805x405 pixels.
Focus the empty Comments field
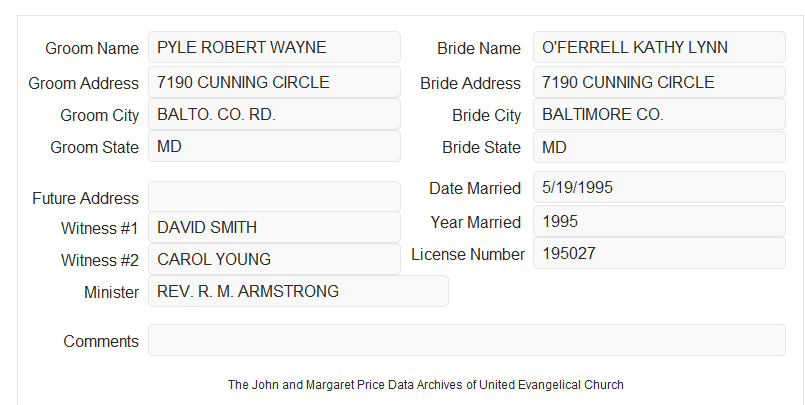pyautogui.click(x=467, y=340)
